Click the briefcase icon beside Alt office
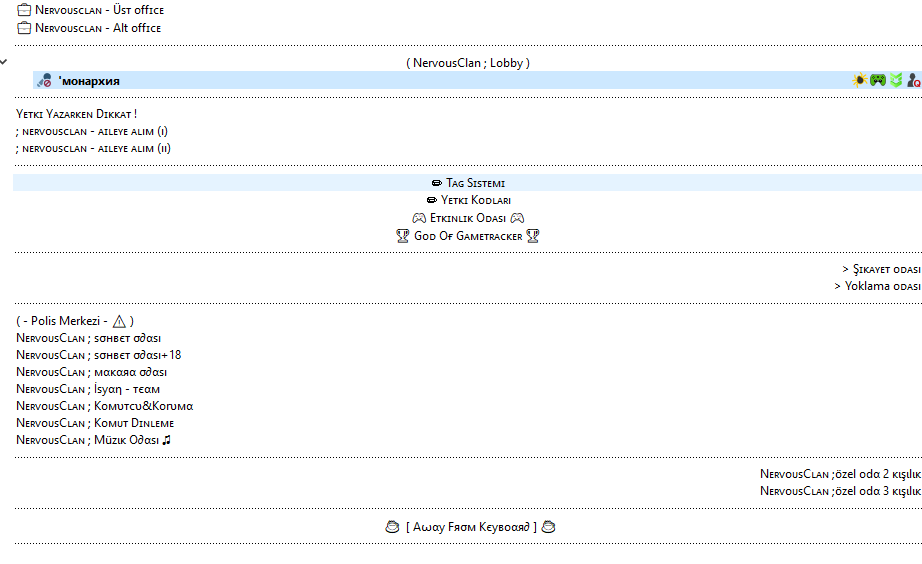 [24, 28]
